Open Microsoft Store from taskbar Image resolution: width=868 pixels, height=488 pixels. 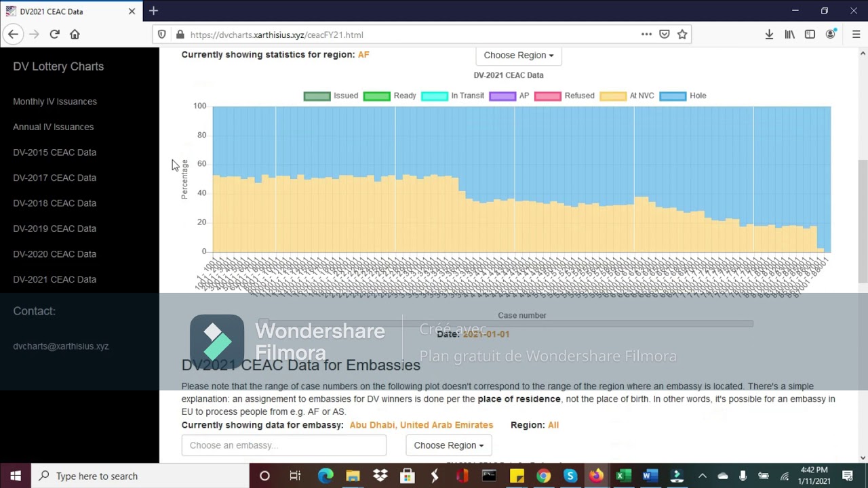[x=407, y=476]
